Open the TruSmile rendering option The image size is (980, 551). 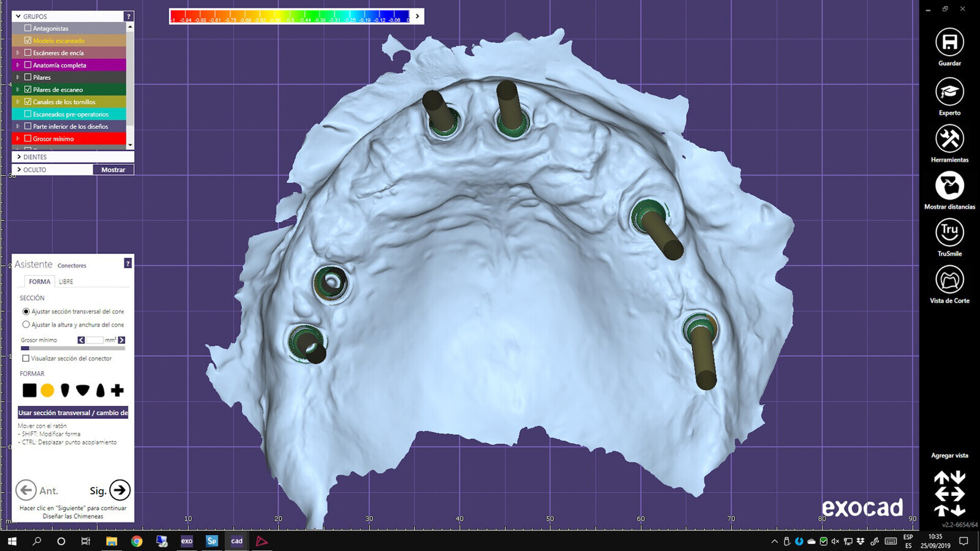coord(949,233)
